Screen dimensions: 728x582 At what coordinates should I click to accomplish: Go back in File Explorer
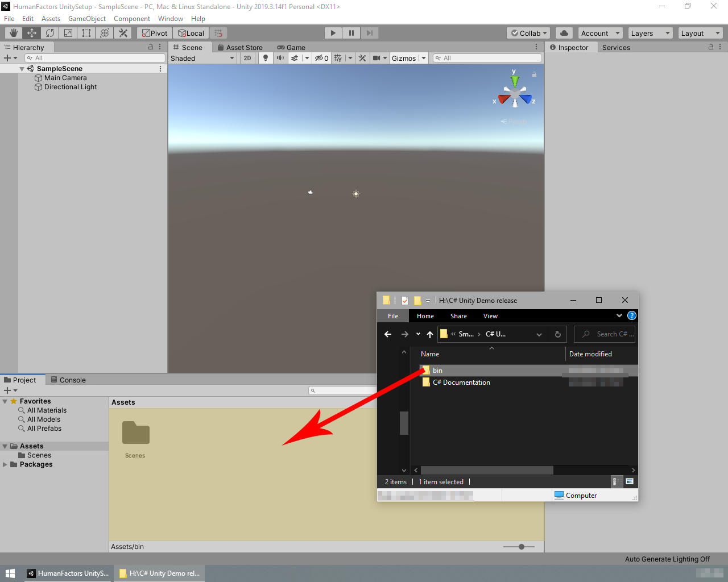[x=388, y=334]
